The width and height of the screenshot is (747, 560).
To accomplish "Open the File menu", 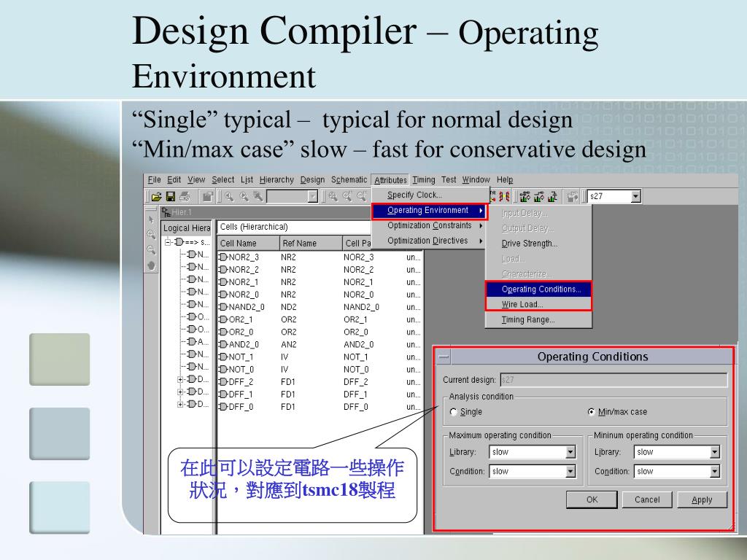I will 155,179.
